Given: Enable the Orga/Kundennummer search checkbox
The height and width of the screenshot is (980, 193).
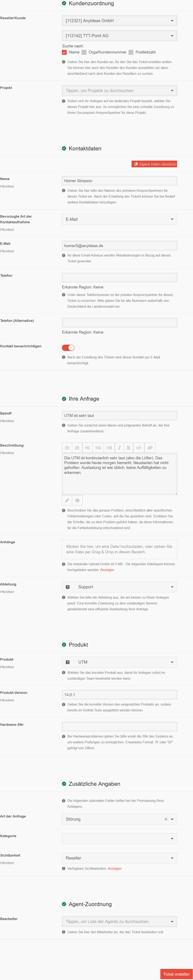Looking at the screenshot, I should (84, 52).
